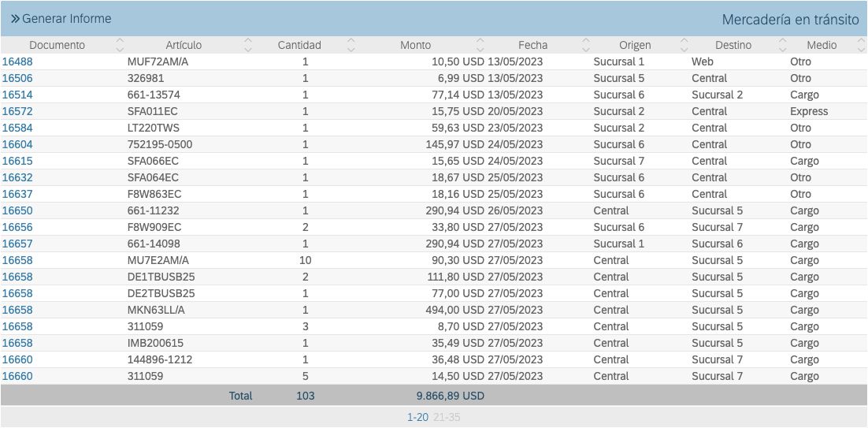Image resolution: width=868 pixels, height=428 pixels.
Task: Click sort arrows beside Origen column
Action: pyautogui.click(x=684, y=46)
